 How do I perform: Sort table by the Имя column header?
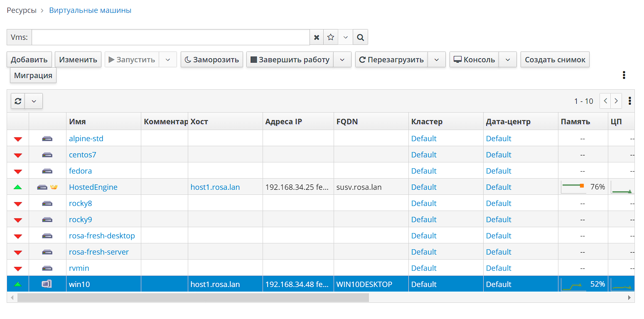point(78,122)
